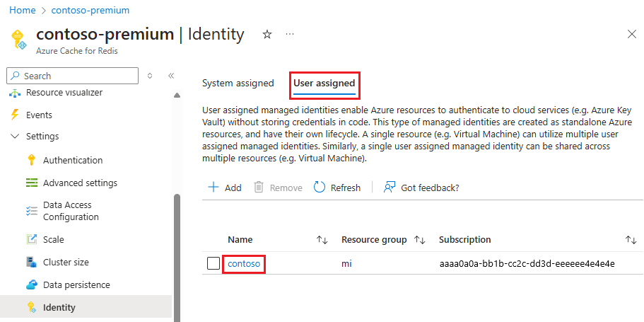Toggle the sidebar expand/collapse sort arrows
This screenshot has width=644, height=322.
click(150, 76)
